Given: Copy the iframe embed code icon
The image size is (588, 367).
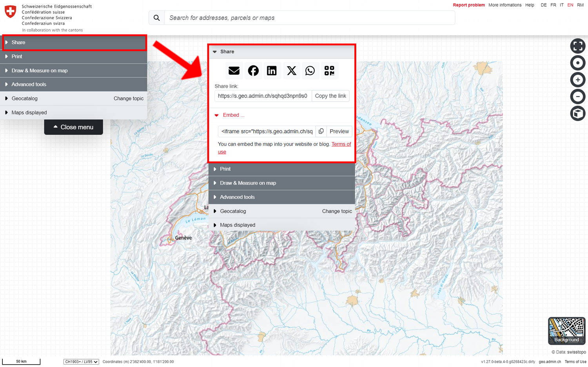Looking at the screenshot, I should [321, 131].
